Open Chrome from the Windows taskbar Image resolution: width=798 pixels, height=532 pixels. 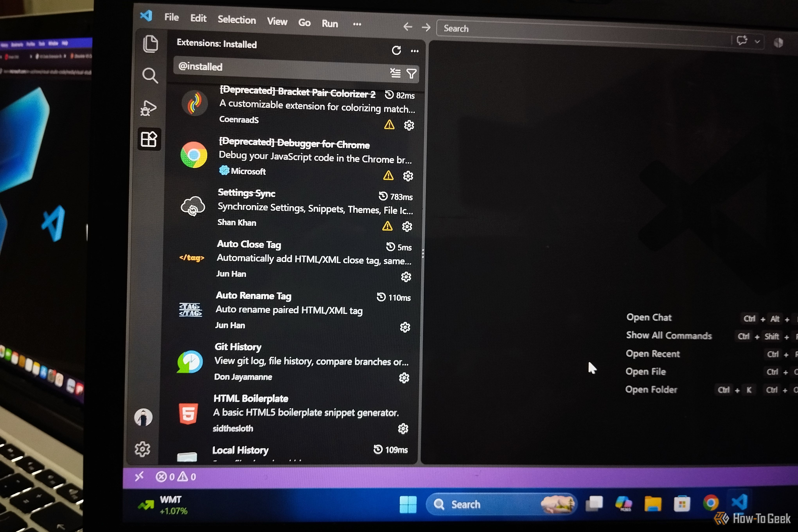(710, 503)
